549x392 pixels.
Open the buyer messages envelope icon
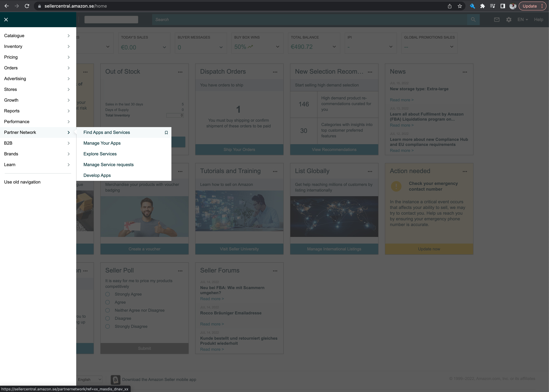497,20
